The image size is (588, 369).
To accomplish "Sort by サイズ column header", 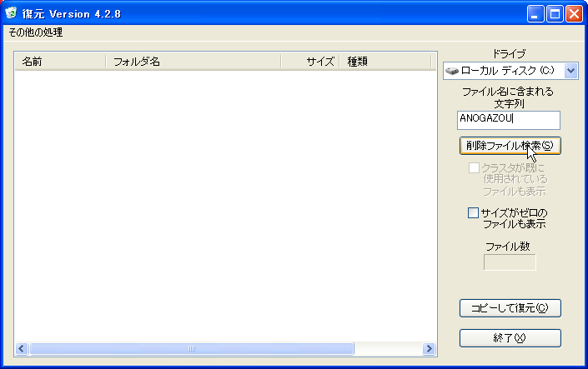I will 309,62.
